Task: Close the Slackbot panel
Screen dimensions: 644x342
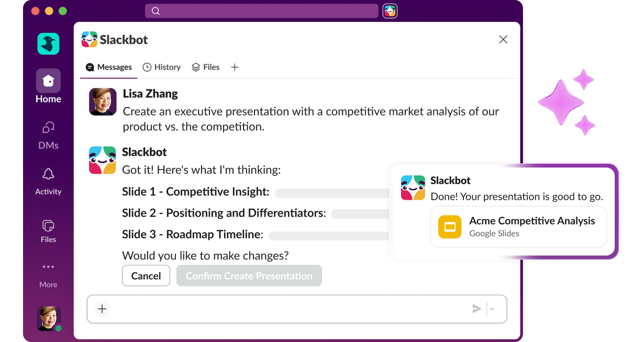Action: tap(503, 39)
